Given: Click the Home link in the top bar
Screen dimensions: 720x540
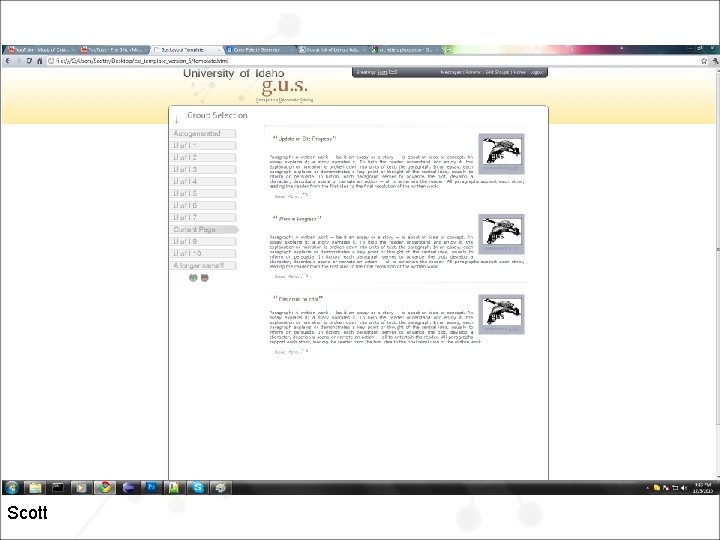Looking at the screenshot, I should click(519, 72).
